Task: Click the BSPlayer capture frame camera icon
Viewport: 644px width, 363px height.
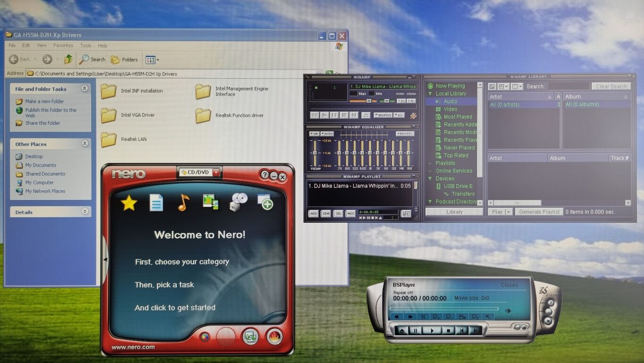Action: [462, 317]
